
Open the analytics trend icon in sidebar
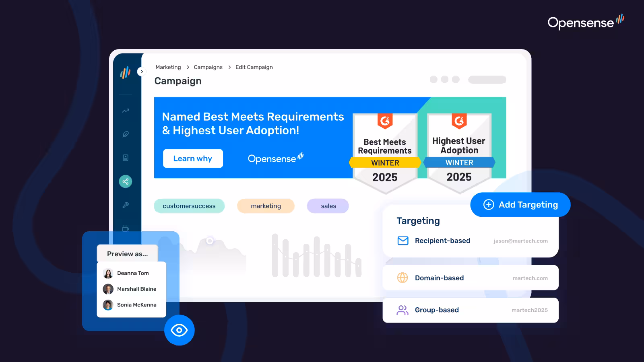(x=126, y=111)
